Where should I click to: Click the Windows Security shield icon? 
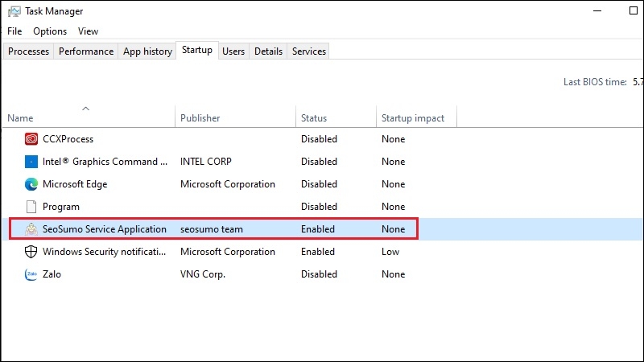pyautogui.click(x=31, y=252)
